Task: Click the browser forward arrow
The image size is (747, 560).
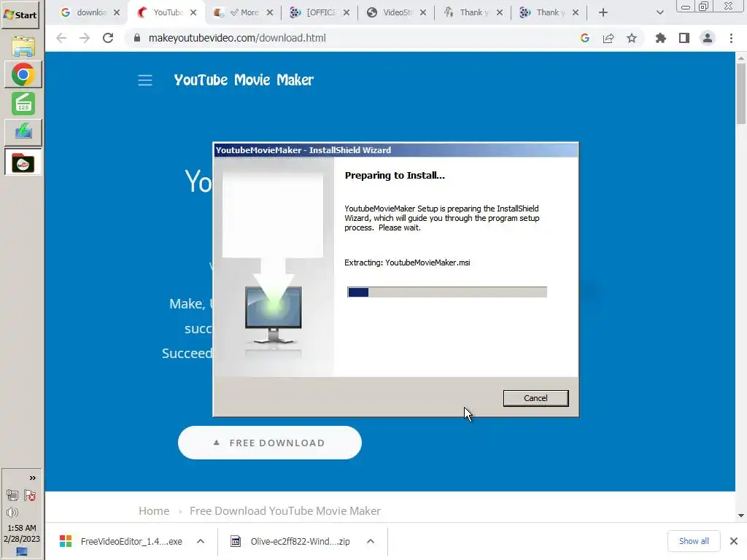Action: [85, 38]
